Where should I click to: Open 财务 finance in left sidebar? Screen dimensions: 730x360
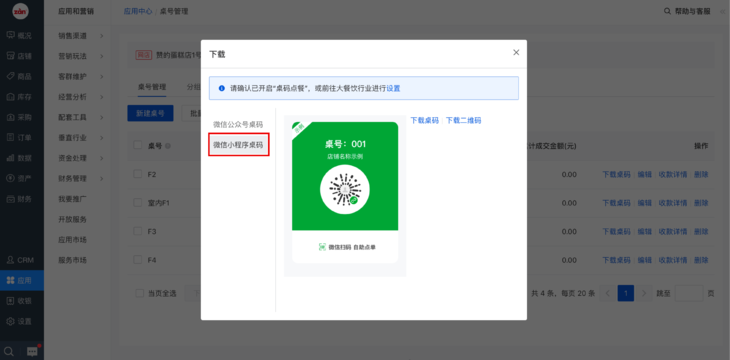[20, 199]
